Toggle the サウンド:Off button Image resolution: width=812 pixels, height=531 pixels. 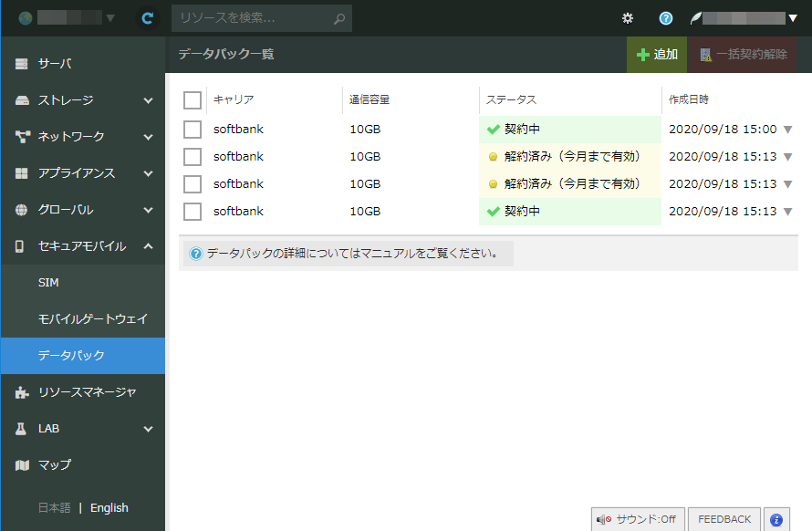point(637,519)
